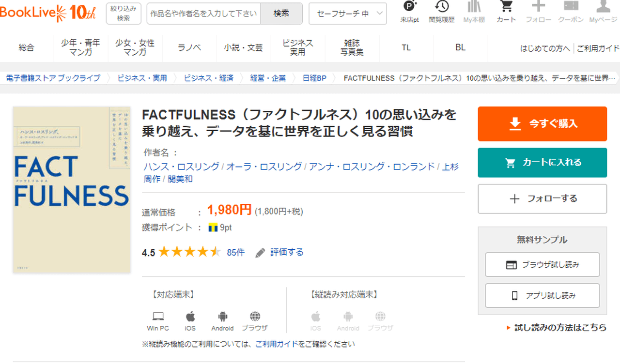Click the 今すぐ購入 buy now button
The height and width of the screenshot is (364, 620).
tap(542, 124)
